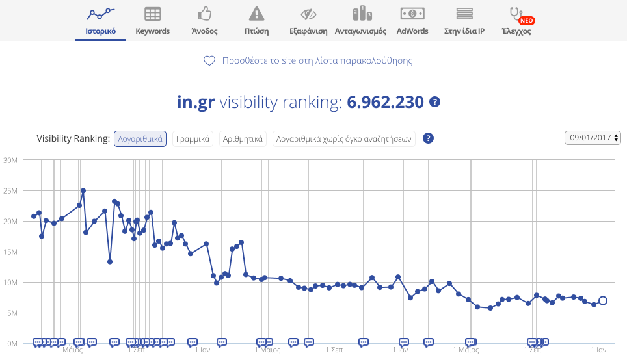This screenshot has height=364, width=627.
Task: Click help icon next to visibility ranking score
Action: [435, 102]
